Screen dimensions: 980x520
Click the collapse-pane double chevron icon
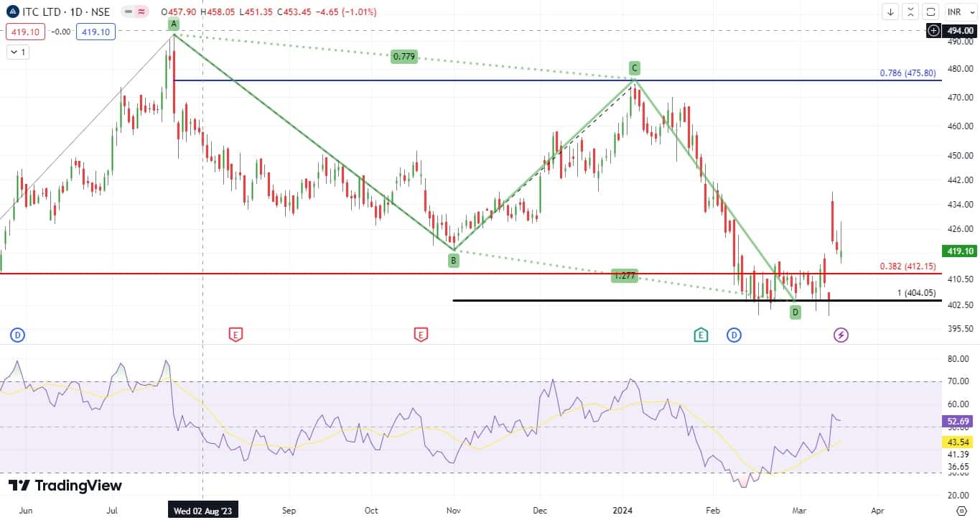click(x=910, y=11)
